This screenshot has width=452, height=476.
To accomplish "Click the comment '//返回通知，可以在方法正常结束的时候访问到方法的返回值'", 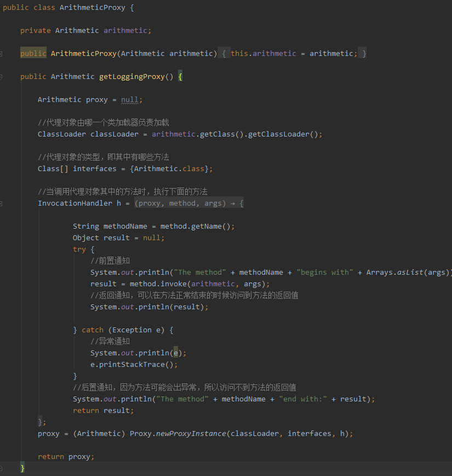I will [194, 296].
